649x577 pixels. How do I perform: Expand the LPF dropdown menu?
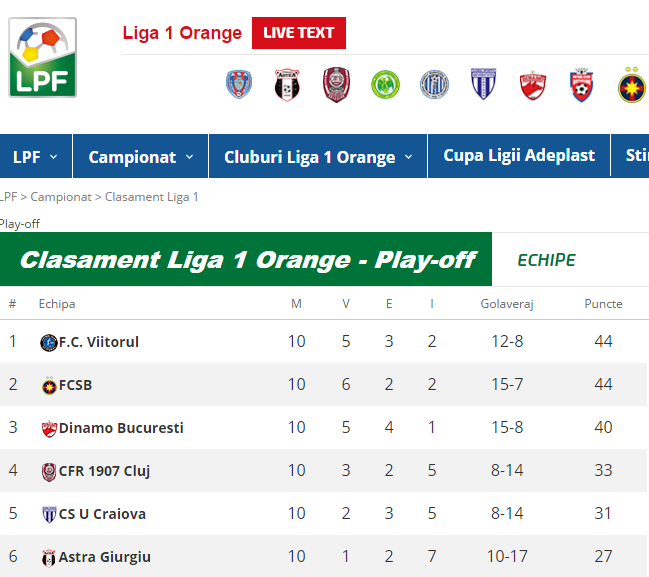35,157
